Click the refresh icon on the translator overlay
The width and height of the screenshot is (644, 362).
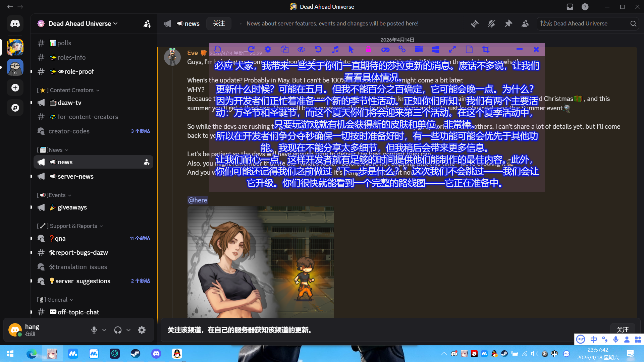(251, 49)
